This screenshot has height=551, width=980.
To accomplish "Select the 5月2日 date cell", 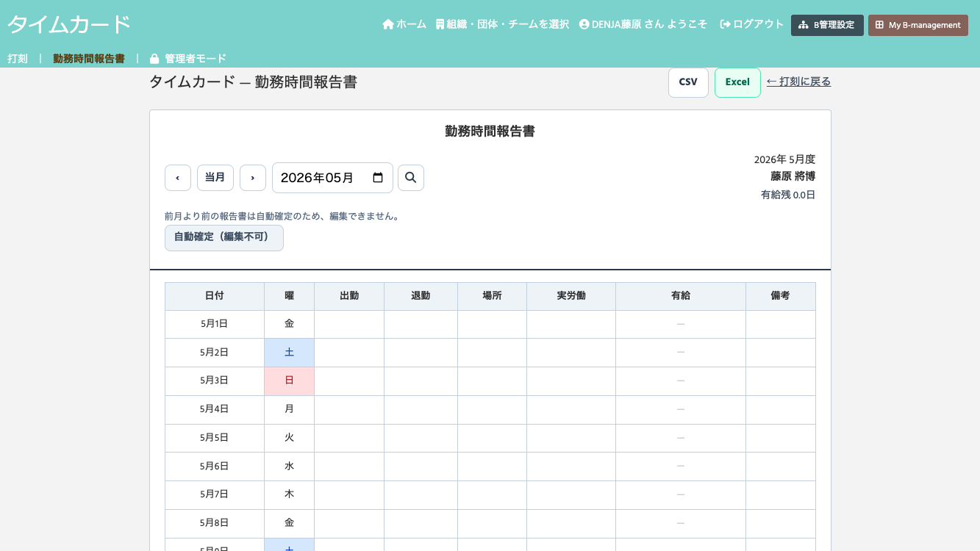I will [x=215, y=353].
